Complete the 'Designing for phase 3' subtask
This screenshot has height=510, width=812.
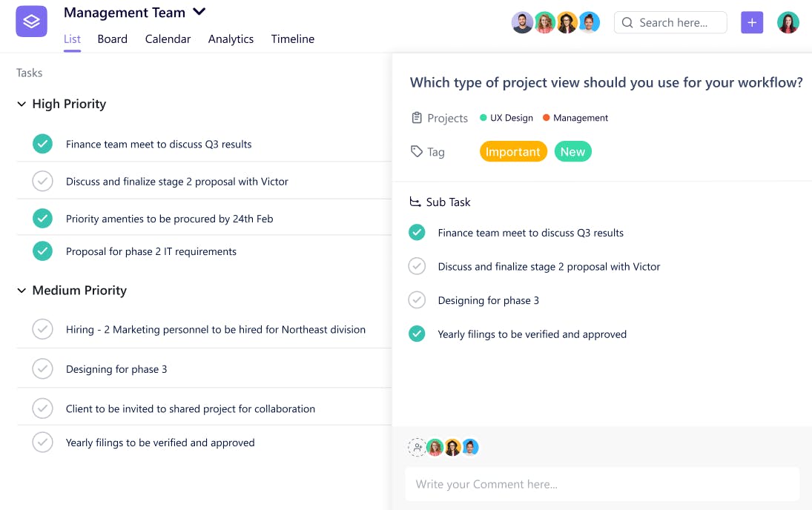point(417,299)
